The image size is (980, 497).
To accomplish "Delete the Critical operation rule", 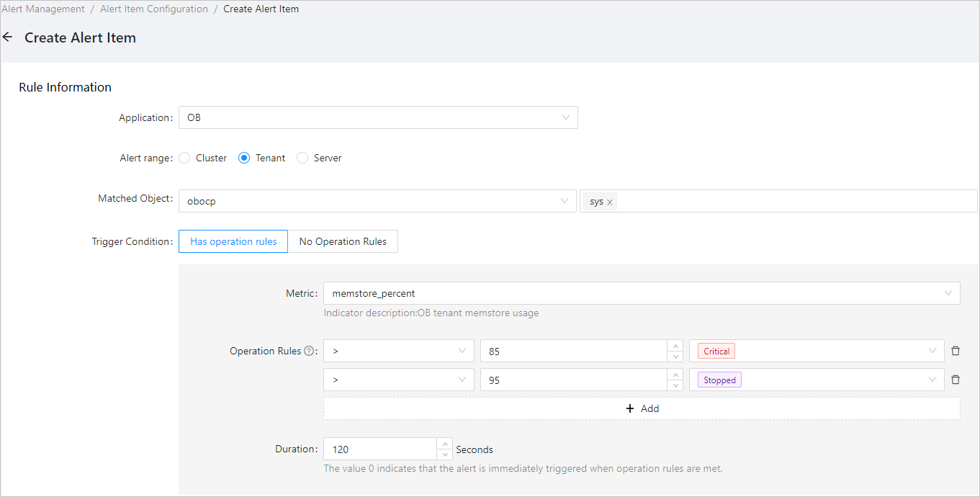I will [x=956, y=351].
